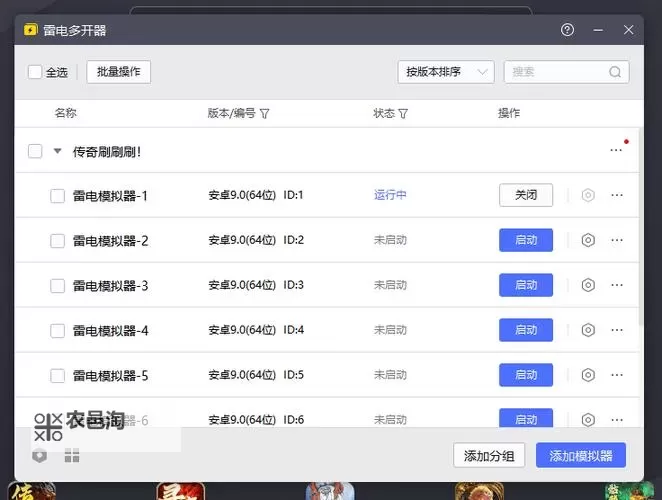Switch to grid view icon at bottom

click(72, 456)
